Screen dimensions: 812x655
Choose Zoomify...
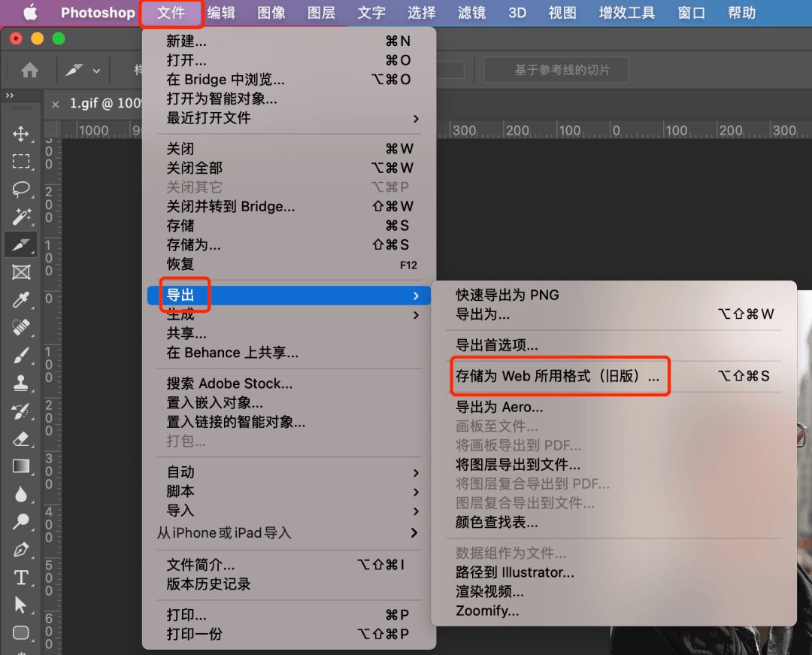click(614, 611)
